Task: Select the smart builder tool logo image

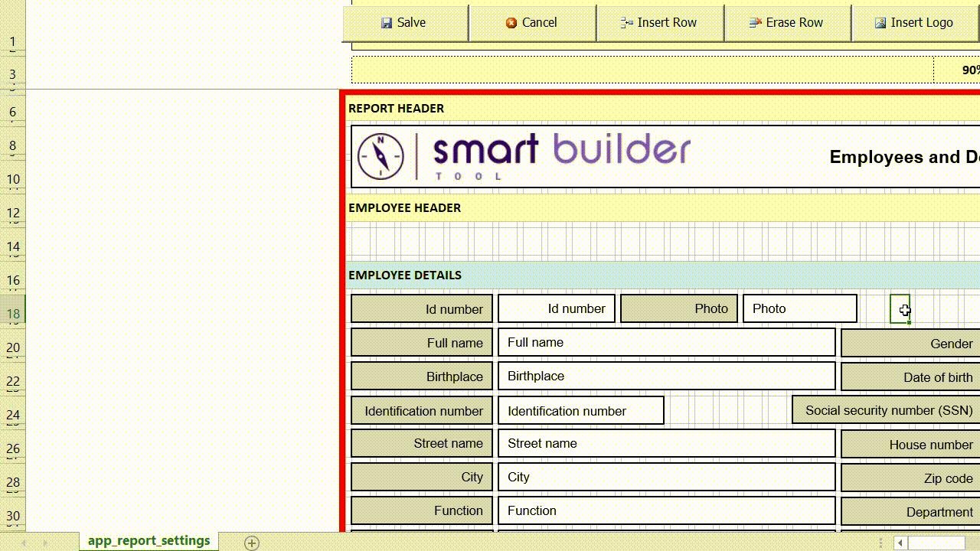Action: click(x=524, y=156)
